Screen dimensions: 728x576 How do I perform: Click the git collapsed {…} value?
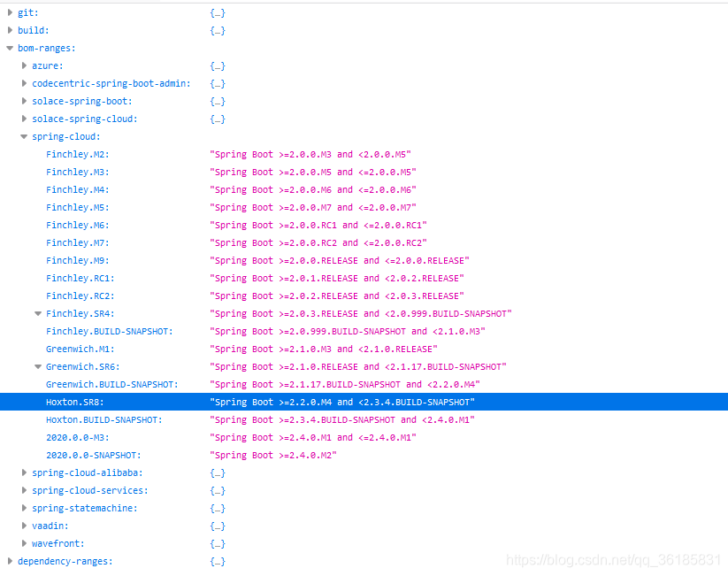pos(218,13)
